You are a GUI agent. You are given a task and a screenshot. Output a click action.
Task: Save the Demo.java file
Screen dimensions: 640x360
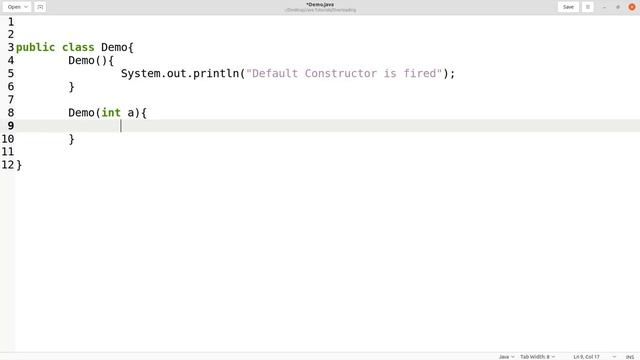coord(568,7)
